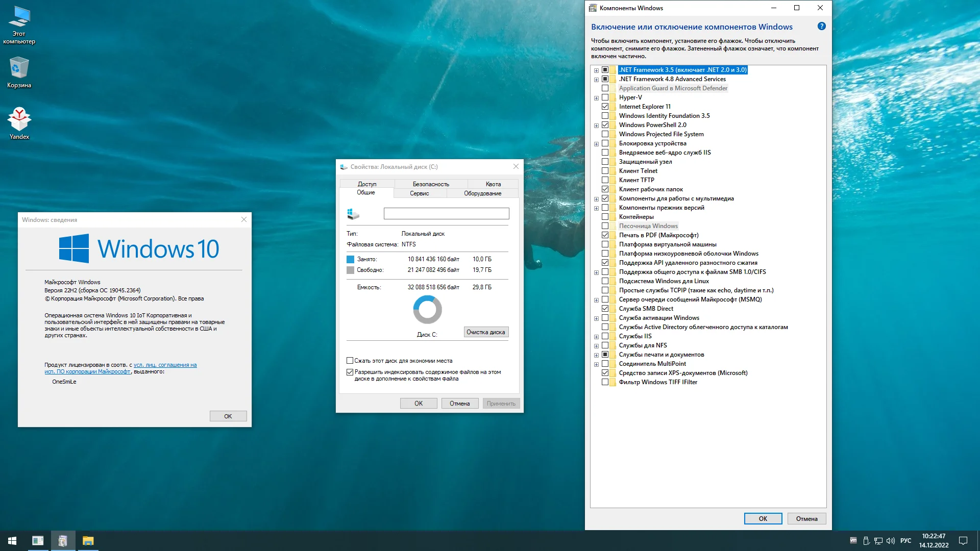Screen dimensions: 980x551
Task: Open the license terms agreement link
Action: coord(165,365)
